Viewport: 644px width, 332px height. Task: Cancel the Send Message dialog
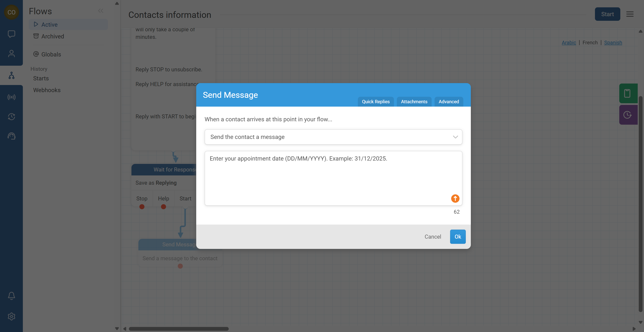click(432, 237)
